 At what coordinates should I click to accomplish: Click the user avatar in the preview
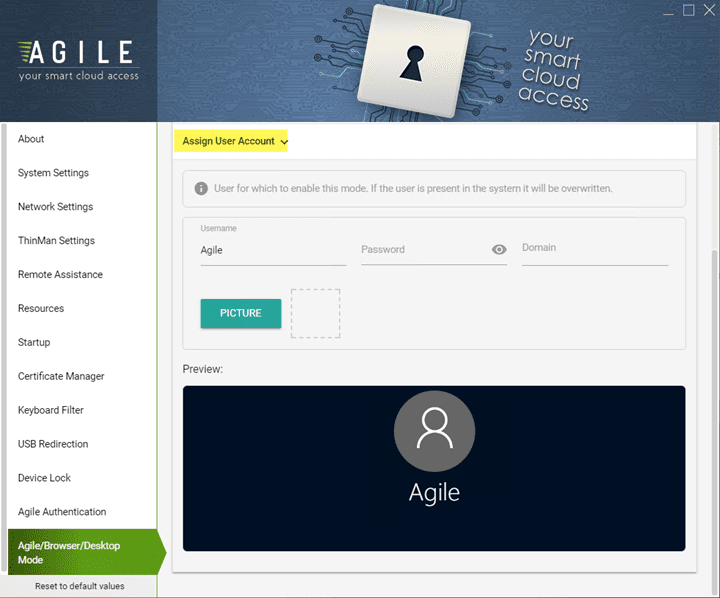point(434,431)
